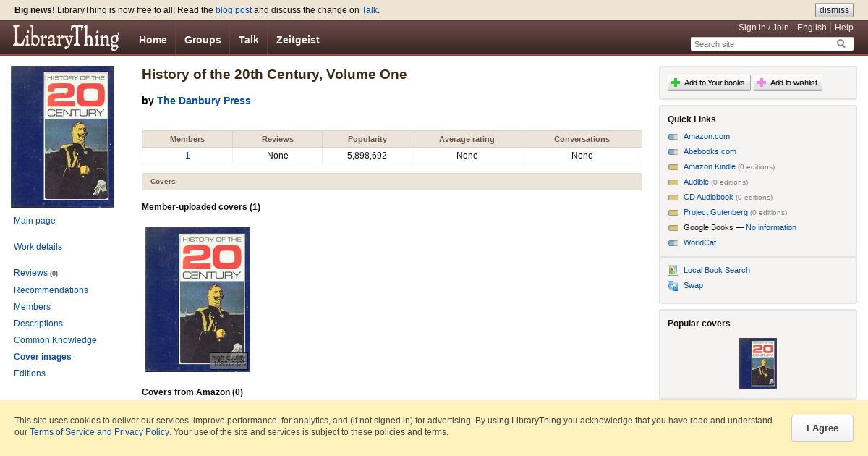The image size is (868, 456).
Task: Go to Main page in sidebar
Action: (x=35, y=221)
